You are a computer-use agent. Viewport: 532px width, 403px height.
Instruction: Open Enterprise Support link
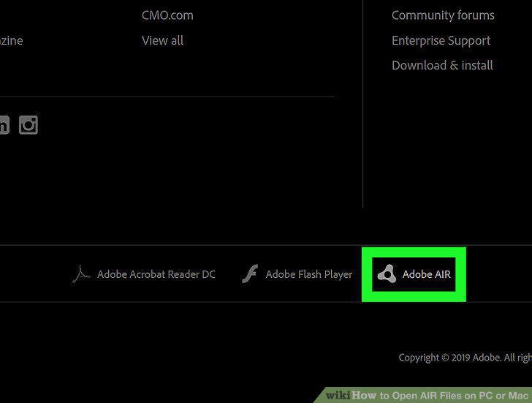pyautogui.click(x=441, y=40)
